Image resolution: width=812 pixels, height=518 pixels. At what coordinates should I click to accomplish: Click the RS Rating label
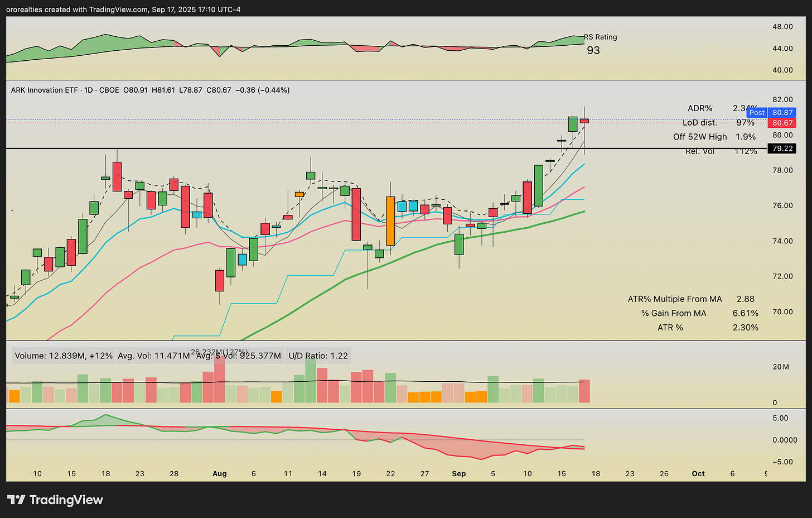[x=601, y=37]
